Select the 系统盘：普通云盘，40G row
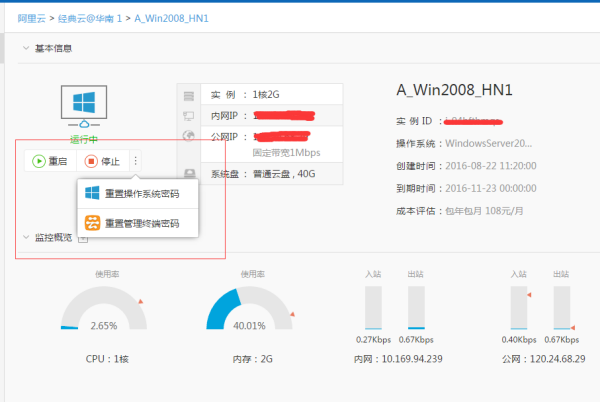Image resolution: width=600 pixels, height=402 pixels. click(272, 174)
